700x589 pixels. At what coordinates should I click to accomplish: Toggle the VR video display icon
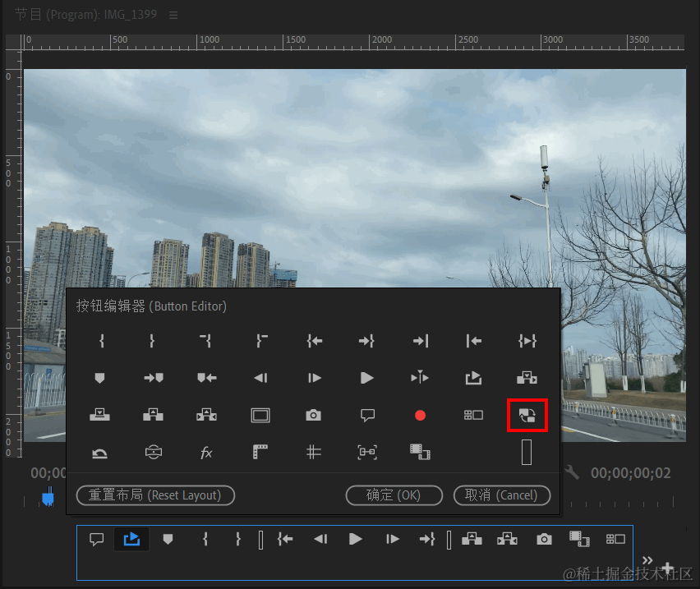(154, 452)
